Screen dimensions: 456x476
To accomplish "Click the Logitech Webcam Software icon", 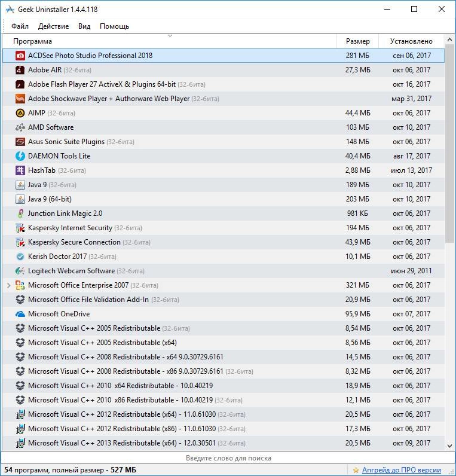I will [20, 271].
